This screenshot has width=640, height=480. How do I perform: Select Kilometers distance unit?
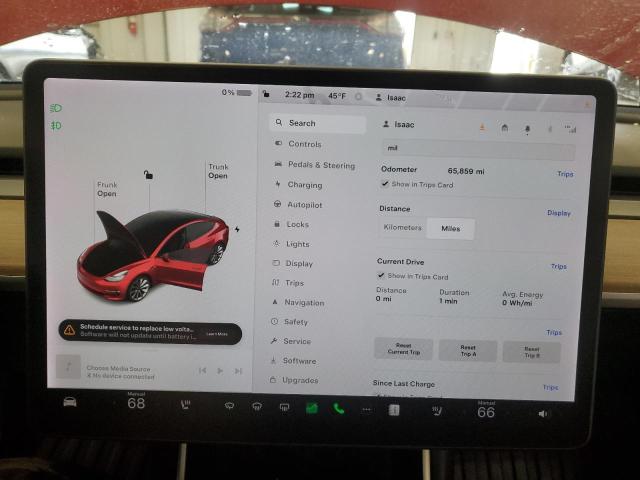pos(402,227)
